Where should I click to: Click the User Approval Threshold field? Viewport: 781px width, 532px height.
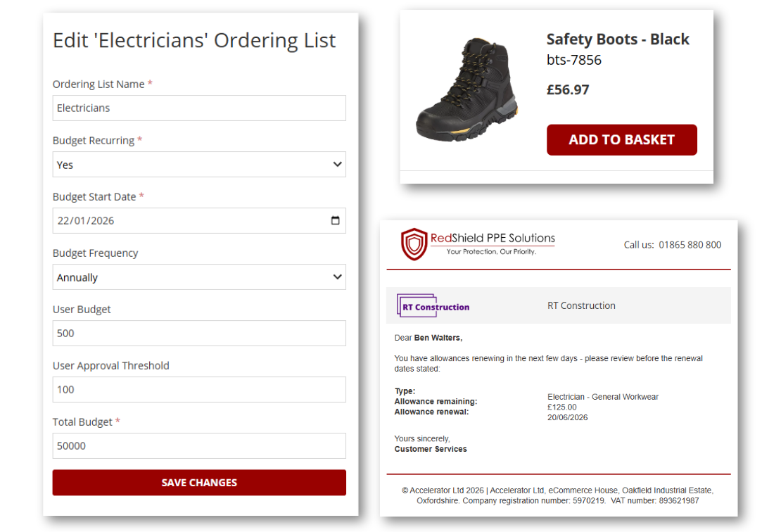tap(199, 389)
